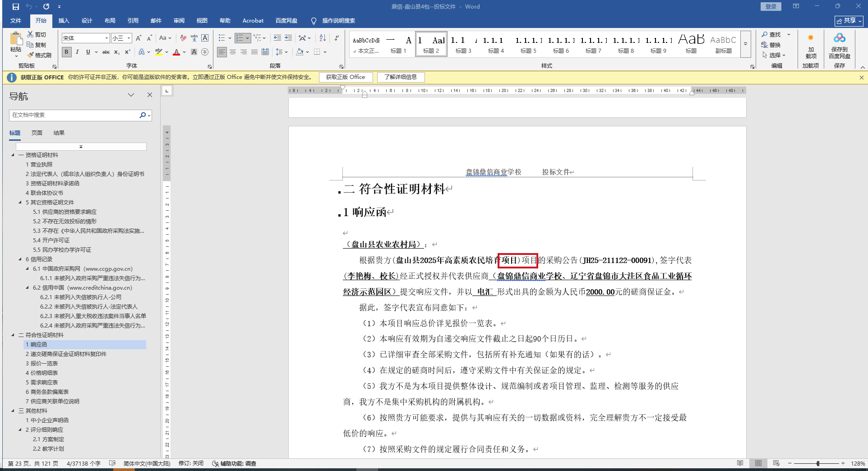The height and width of the screenshot is (471, 868).
Task: Click the Sort (A-Z) paragraph icon
Action: [x=323, y=38]
